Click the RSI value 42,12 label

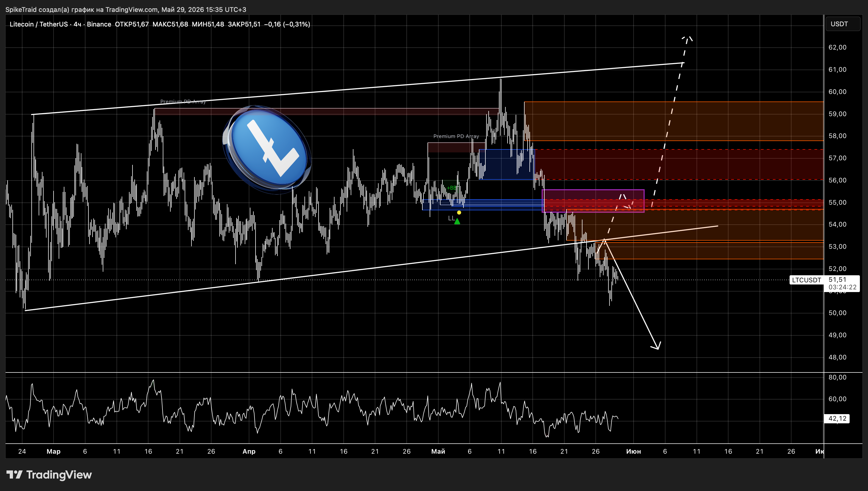pos(837,418)
